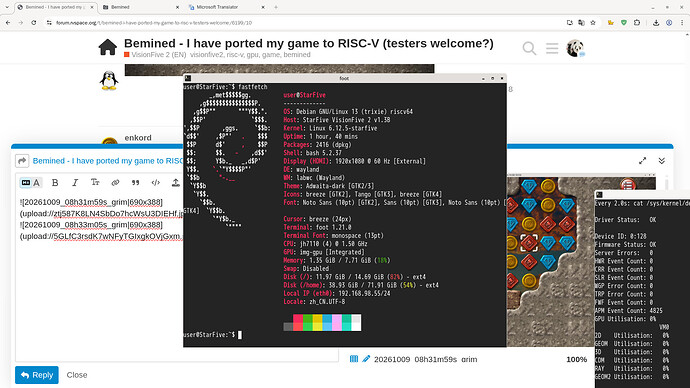Open the bemined tag link
The image size is (690, 388).
click(x=297, y=55)
